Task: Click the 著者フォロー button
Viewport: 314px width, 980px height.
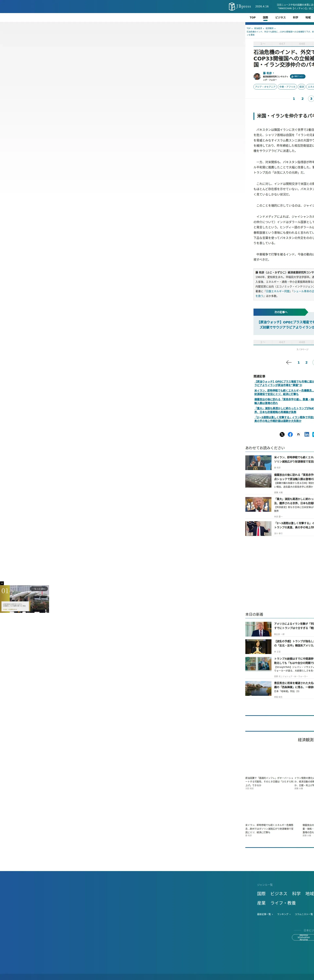Action: pos(298,76)
